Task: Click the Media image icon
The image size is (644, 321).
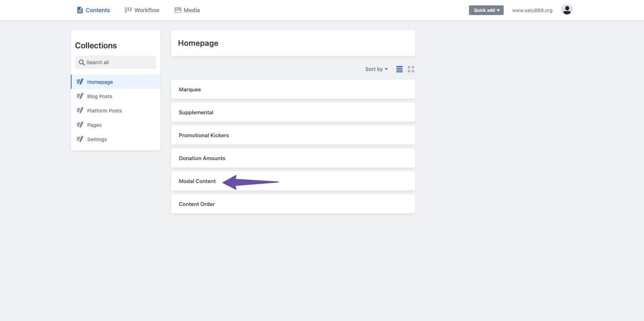Action: 178,10
